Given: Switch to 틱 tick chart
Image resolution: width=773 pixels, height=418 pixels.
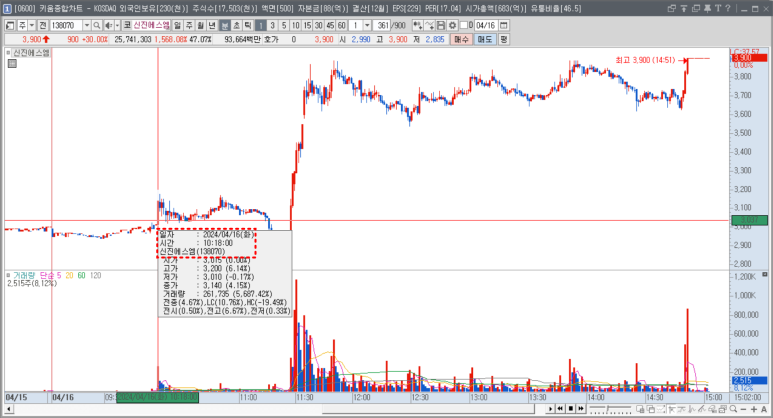Looking at the screenshot, I should pyautogui.click(x=248, y=26).
